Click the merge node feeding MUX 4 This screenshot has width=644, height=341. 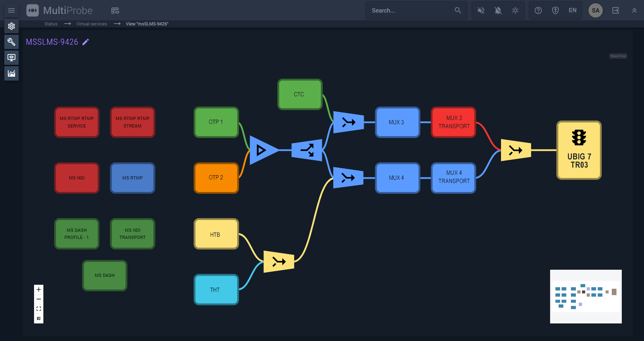(x=349, y=178)
